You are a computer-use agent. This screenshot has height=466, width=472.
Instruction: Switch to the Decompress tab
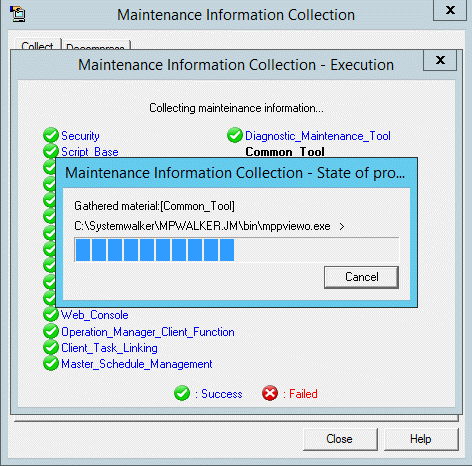pos(96,46)
